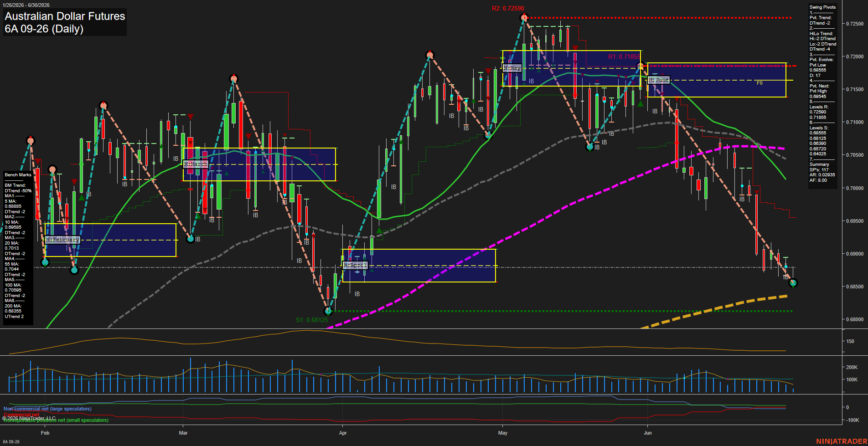Click the M:April monthly range label
The height and width of the screenshot is (446, 868).
tap(355, 265)
